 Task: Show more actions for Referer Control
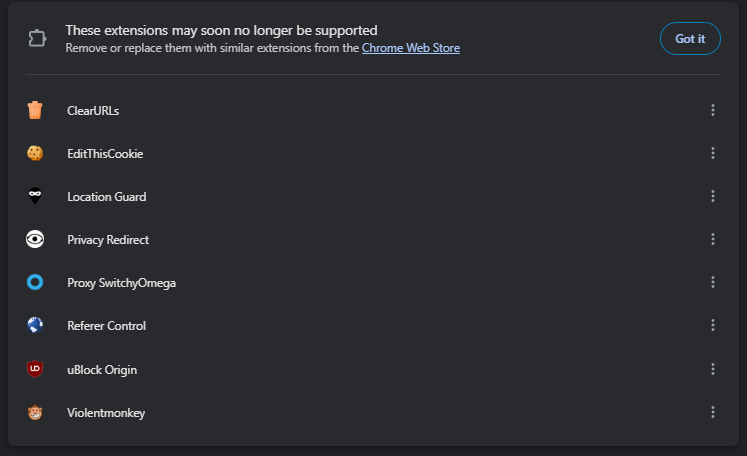click(x=713, y=326)
